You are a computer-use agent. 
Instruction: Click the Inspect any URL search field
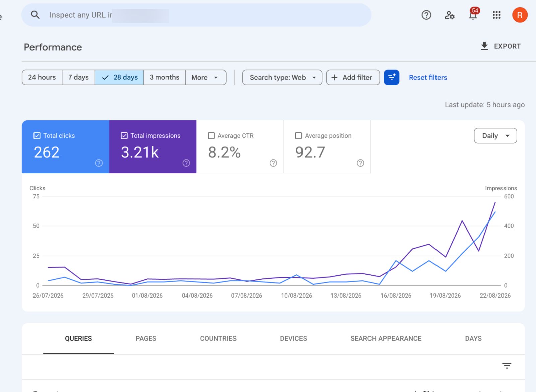196,15
